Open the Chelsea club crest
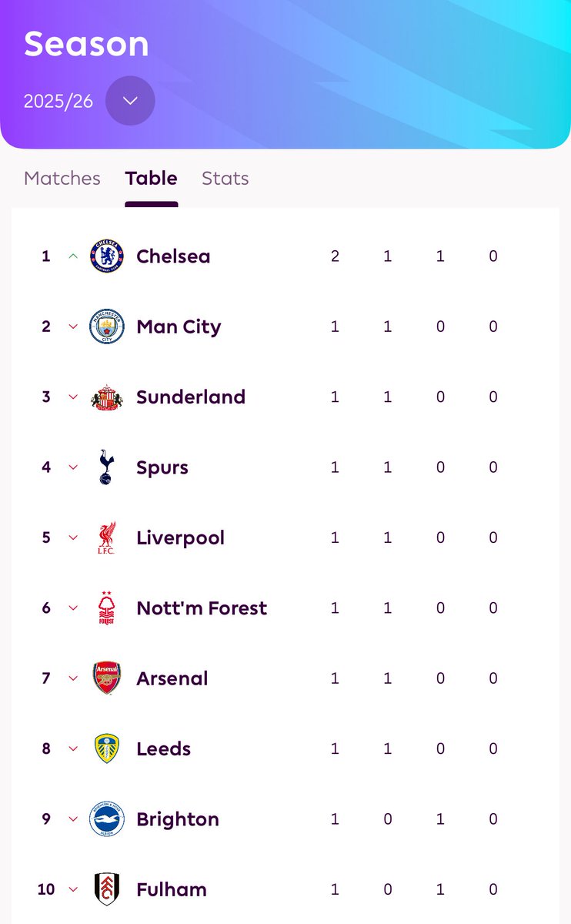 point(106,256)
